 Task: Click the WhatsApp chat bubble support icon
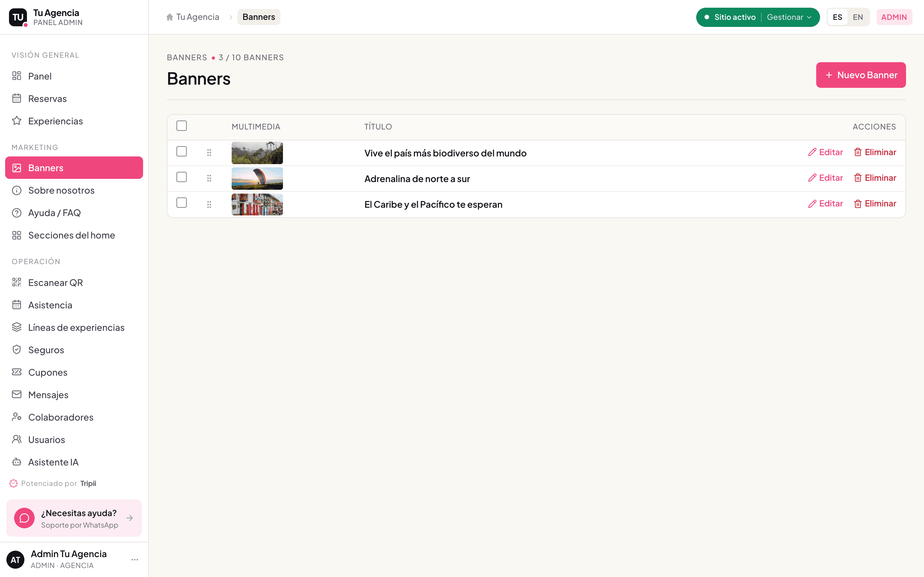click(24, 518)
